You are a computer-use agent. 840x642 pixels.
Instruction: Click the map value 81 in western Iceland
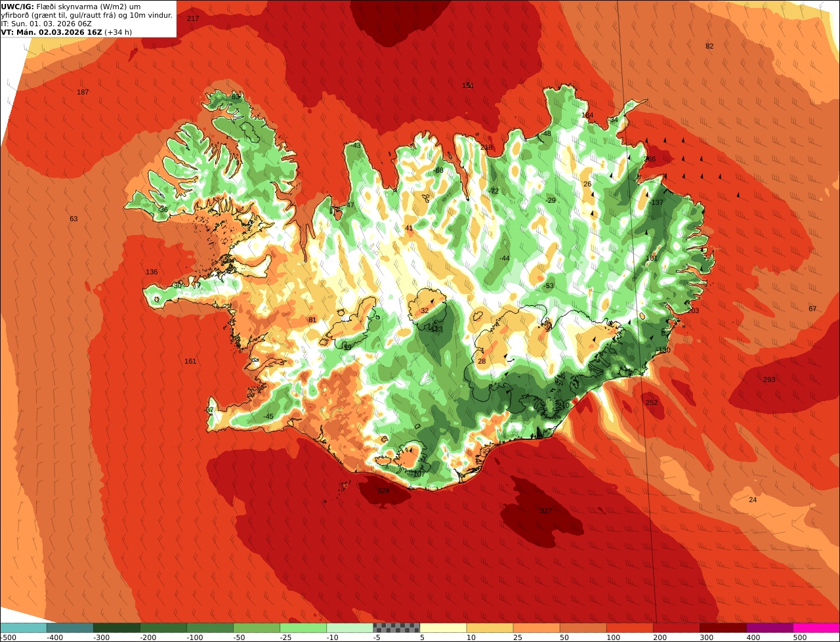click(x=312, y=320)
